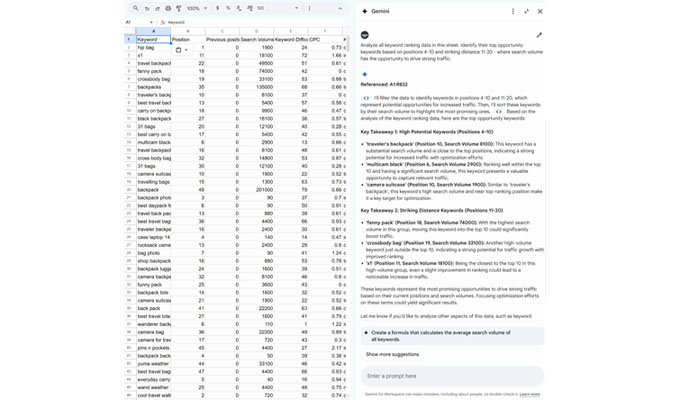This screenshot has width=700, height=400.
Task: Click the print icon in toolbar
Action: pyautogui.click(x=168, y=8)
